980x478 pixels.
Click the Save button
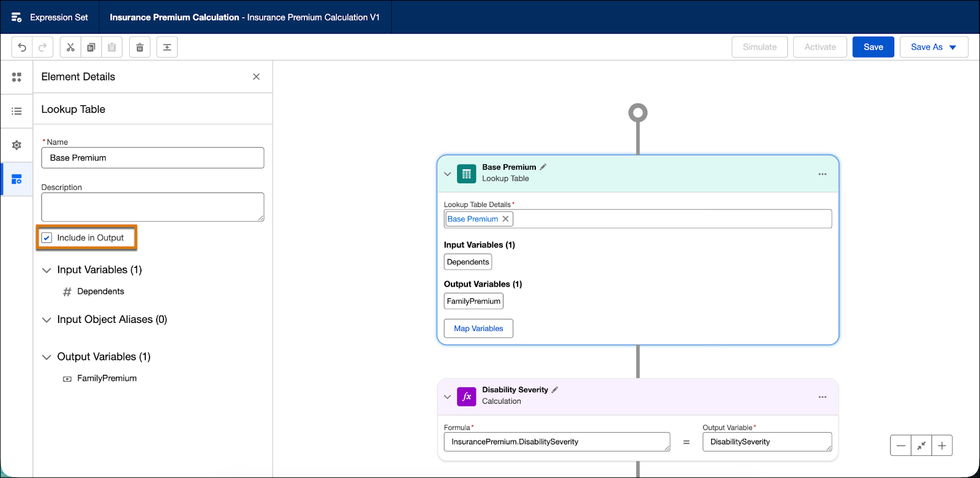(873, 47)
